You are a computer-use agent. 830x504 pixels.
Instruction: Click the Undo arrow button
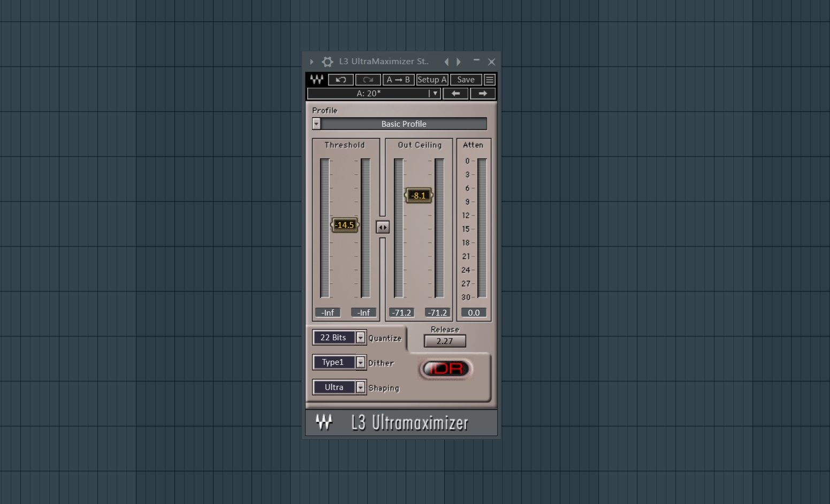(x=340, y=80)
